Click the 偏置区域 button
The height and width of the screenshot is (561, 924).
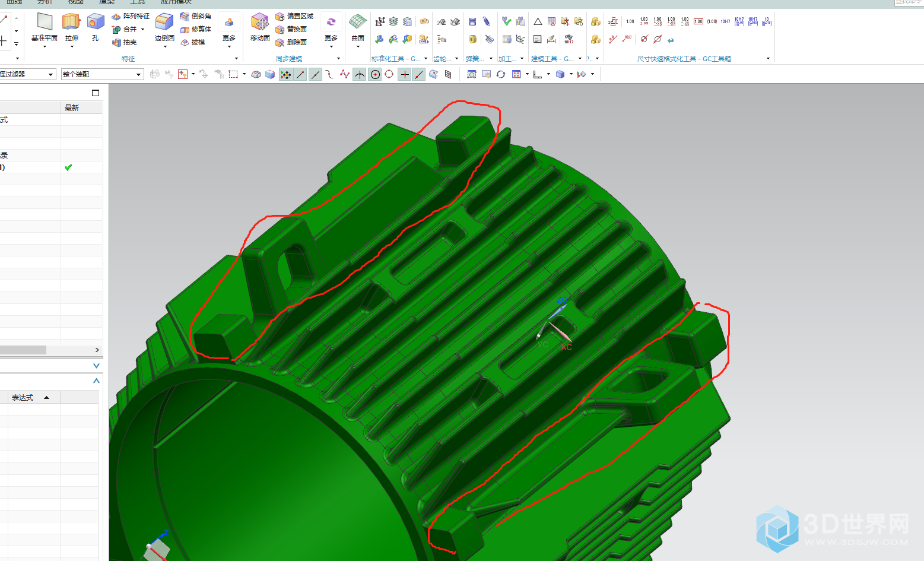(294, 16)
